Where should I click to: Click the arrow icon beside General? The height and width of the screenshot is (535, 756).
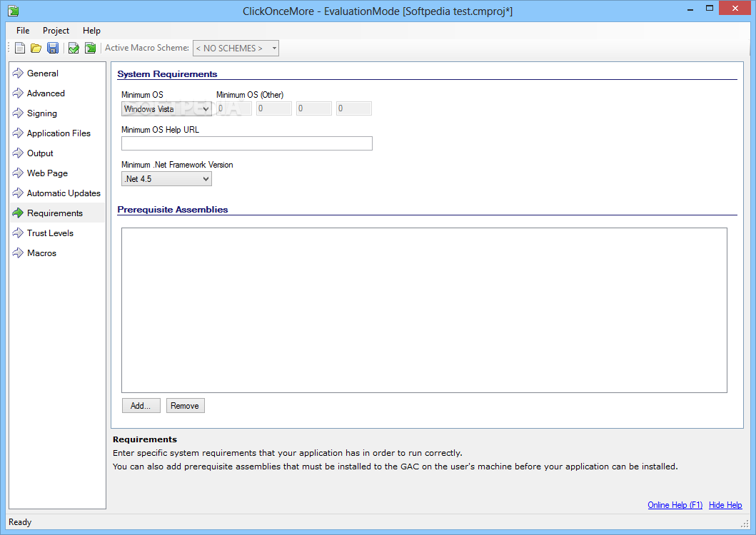click(18, 73)
